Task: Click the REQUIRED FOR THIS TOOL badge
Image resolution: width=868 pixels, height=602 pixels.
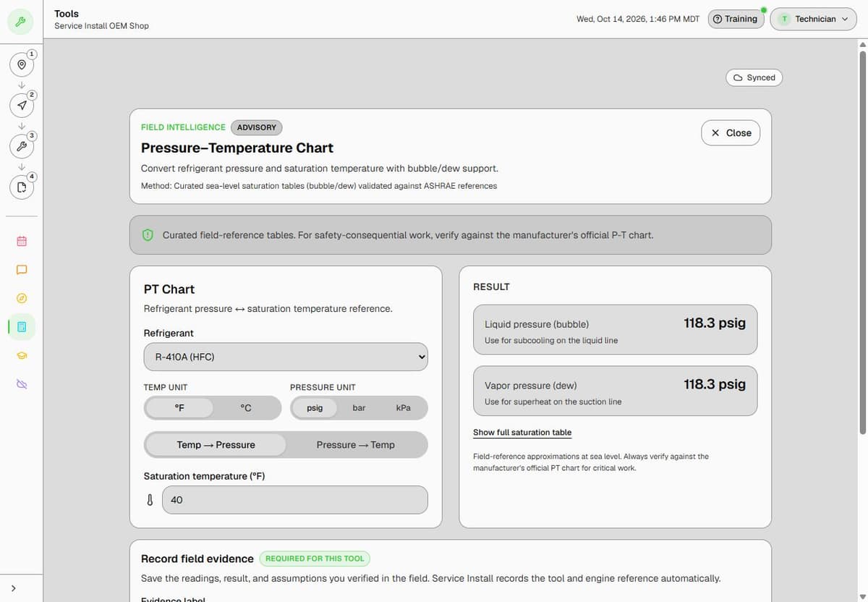Action: [x=315, y=559]
